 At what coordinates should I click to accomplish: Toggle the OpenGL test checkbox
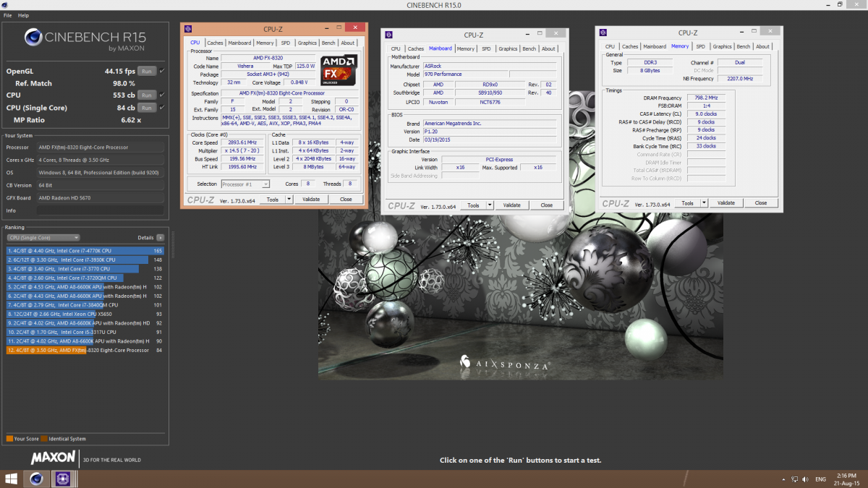coord(162,71)
